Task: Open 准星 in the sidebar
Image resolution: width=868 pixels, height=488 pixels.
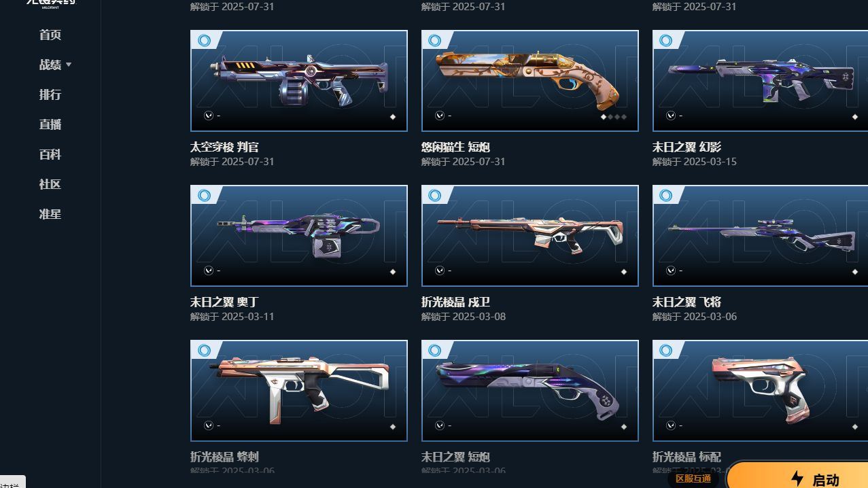Action: [x=50, y=214]
